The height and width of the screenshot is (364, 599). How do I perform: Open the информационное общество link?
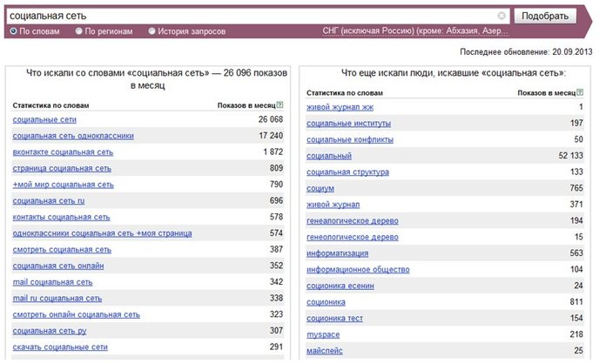pyautogui.click(x=358, y=270)
